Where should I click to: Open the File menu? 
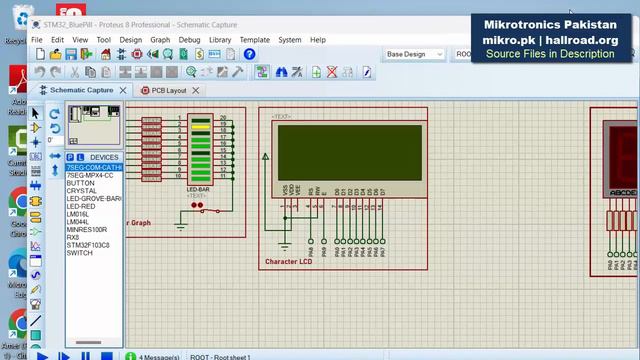coord(37,40)
